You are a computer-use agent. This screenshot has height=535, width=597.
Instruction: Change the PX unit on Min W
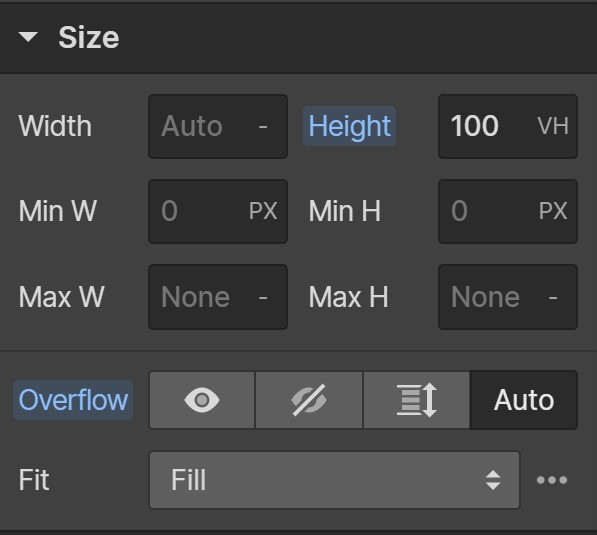pos(263,211)
